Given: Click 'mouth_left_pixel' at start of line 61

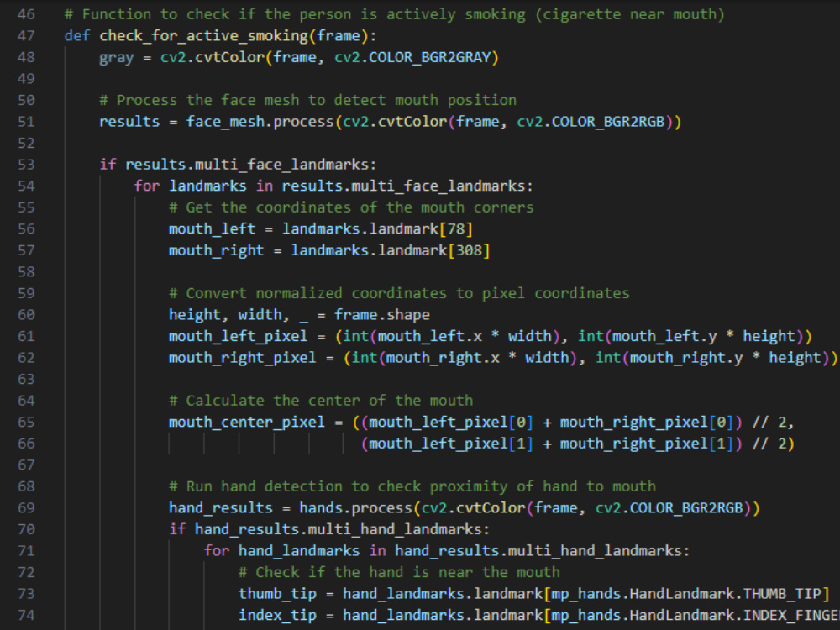Looking at the screenshot, I should point(239,337).
